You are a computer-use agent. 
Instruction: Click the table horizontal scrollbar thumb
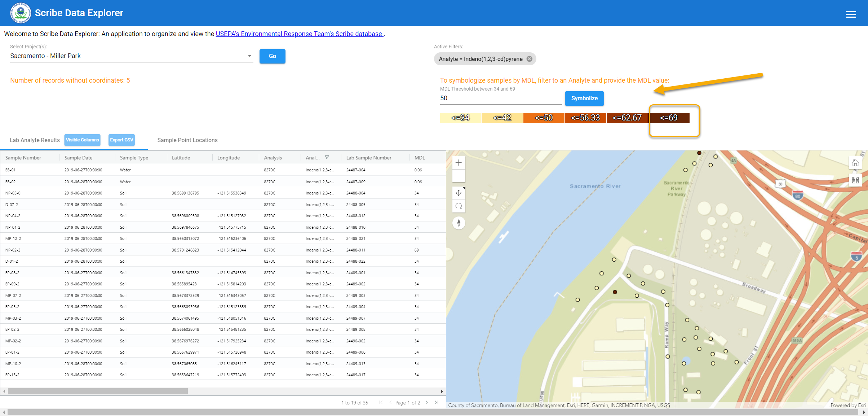coord(98,391)
